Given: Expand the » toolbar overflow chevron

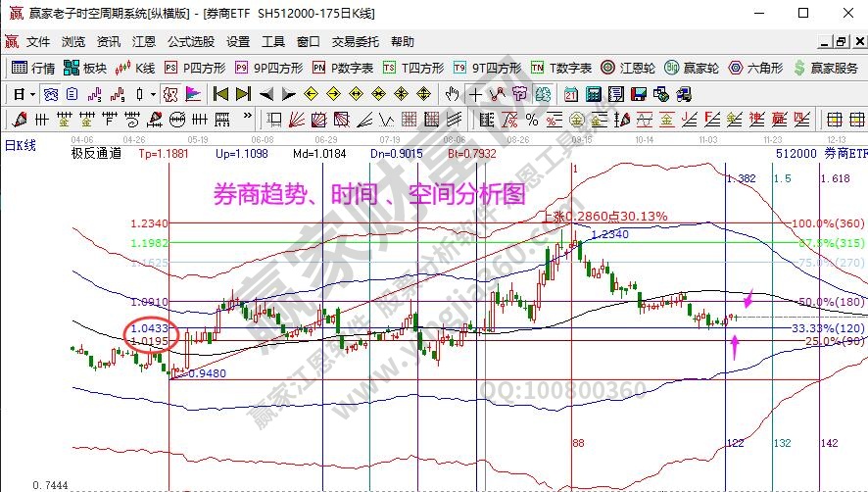Looking at the screenshot, I should pos(248,116).
